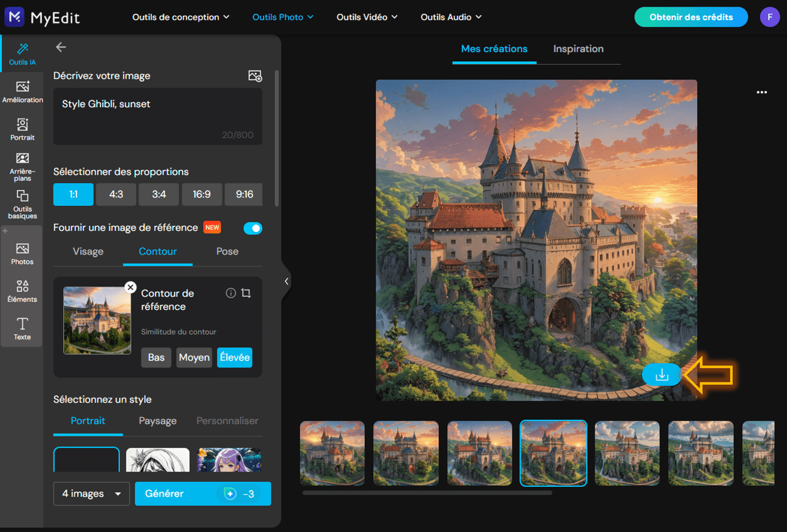Click the Générer button
787x532 pixels.
pos(203,493)
